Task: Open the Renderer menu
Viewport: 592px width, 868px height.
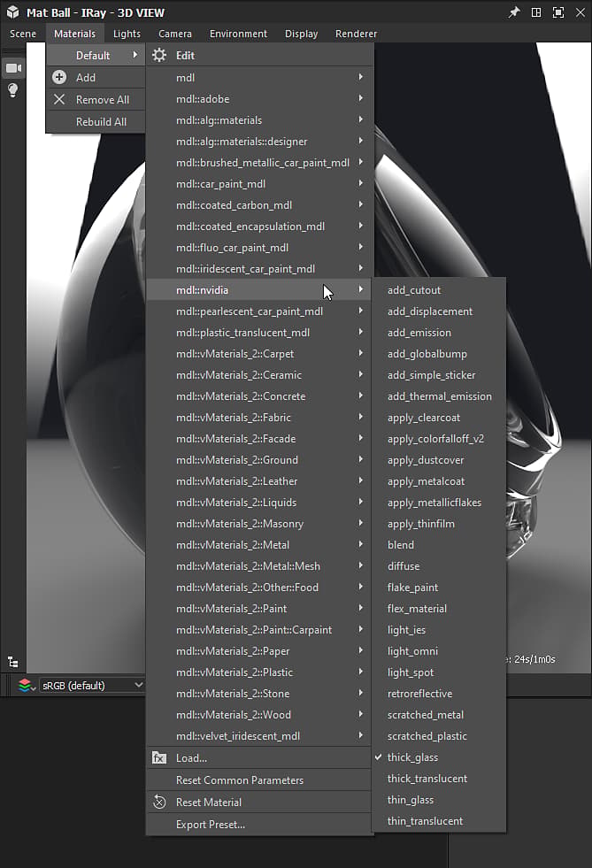Action: [x=356, y=34]
